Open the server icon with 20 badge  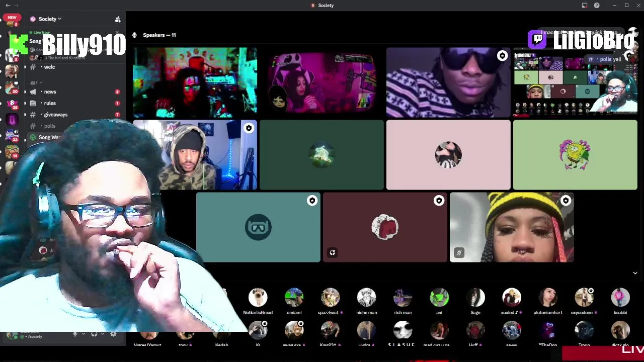[12, 87]
